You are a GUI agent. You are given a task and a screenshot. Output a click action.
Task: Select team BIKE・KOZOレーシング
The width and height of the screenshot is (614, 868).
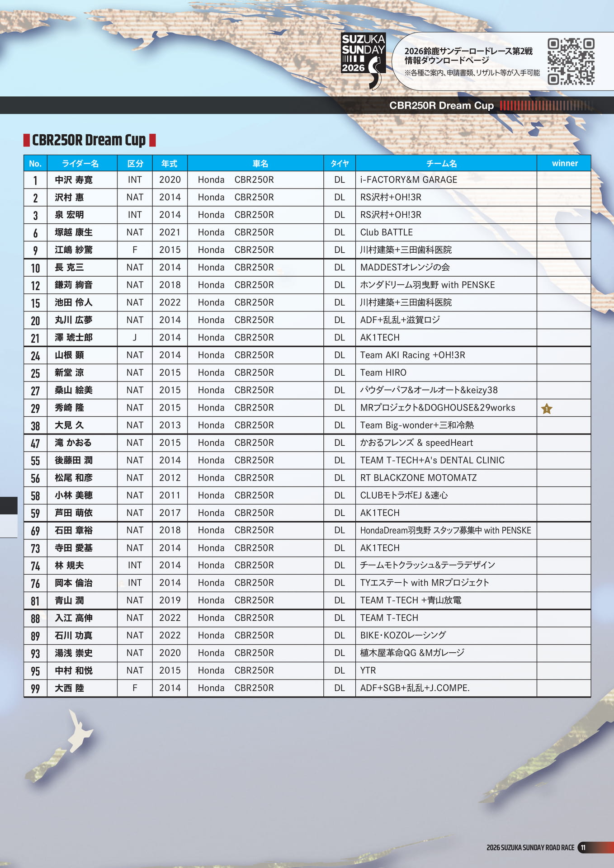pyautogui.click(x=403, y=636)
